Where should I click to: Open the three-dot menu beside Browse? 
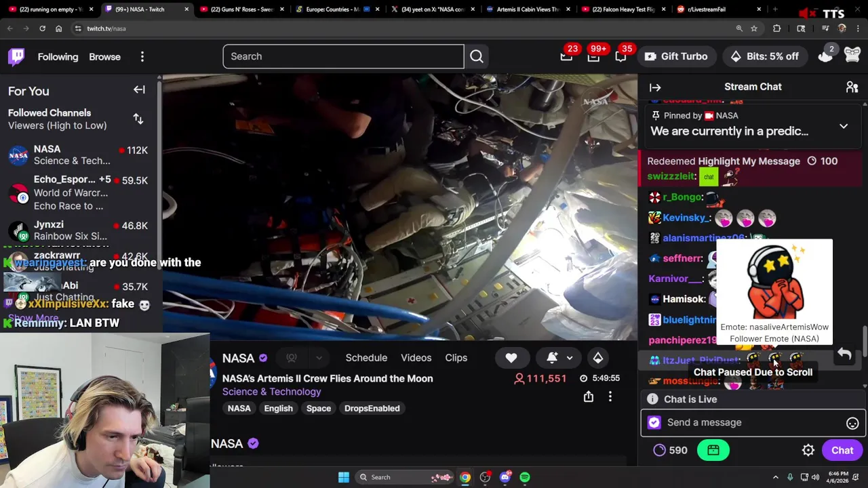point(142,57)
